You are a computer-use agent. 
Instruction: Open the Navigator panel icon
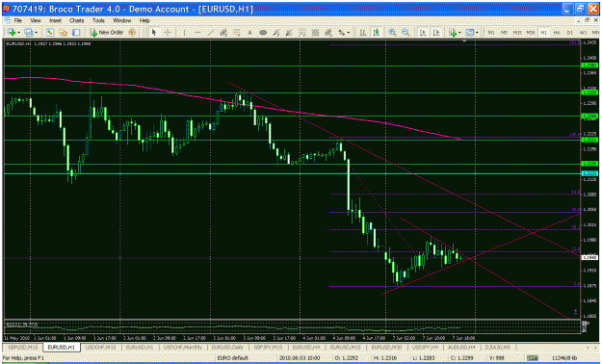tap(63, 33)
